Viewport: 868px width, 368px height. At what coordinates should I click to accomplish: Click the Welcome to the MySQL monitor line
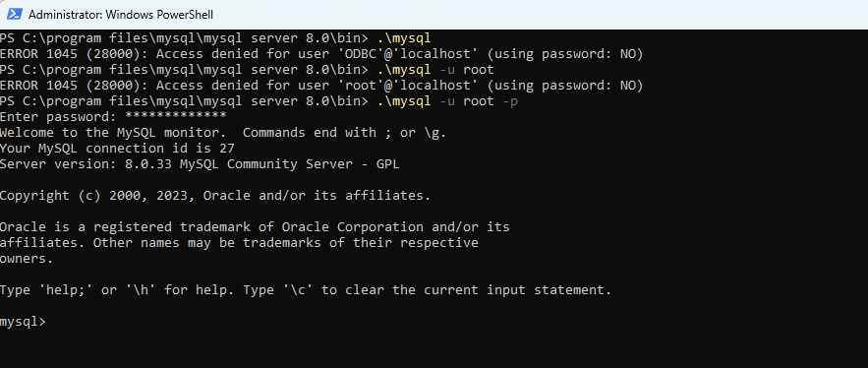point(223,133)
